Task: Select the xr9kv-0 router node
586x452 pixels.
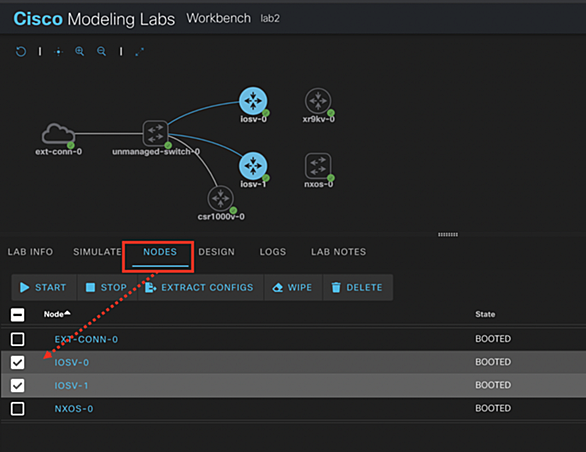Action: [318, 101]
